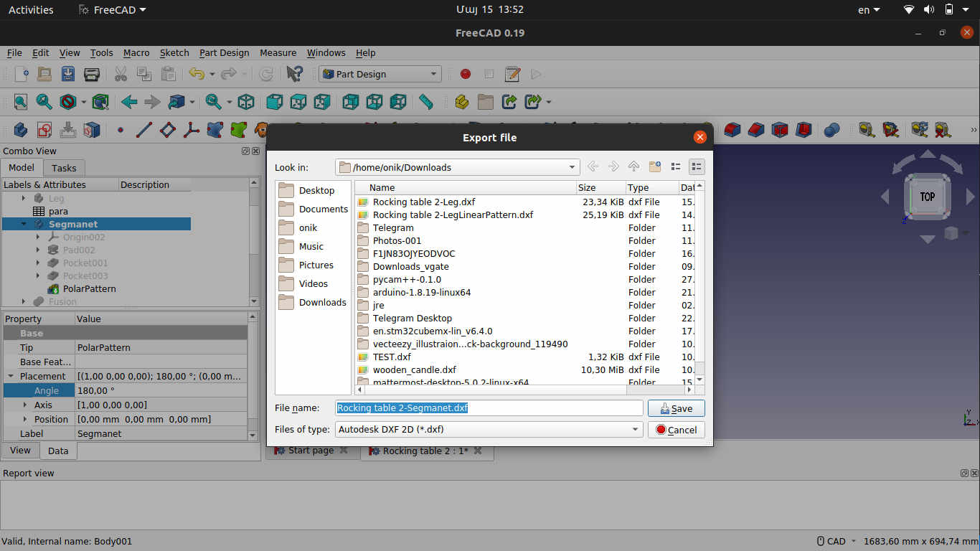Open the Sketch menu
This screenshot has width=980, height=551.
(x=174, y=53)
